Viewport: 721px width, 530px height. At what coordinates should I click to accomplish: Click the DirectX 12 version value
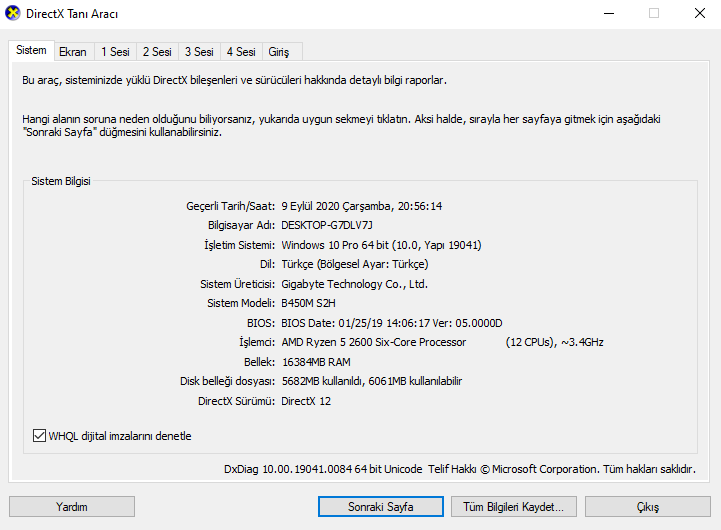(306, 401)
